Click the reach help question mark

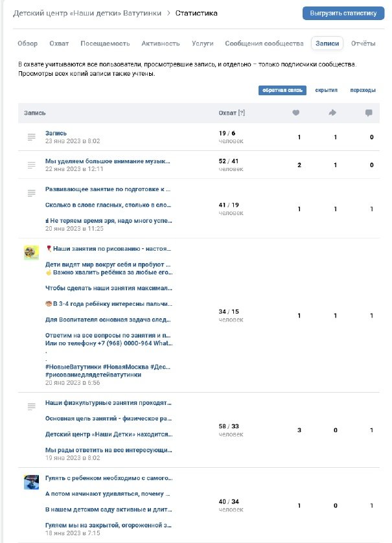click(x=242, y=113)
